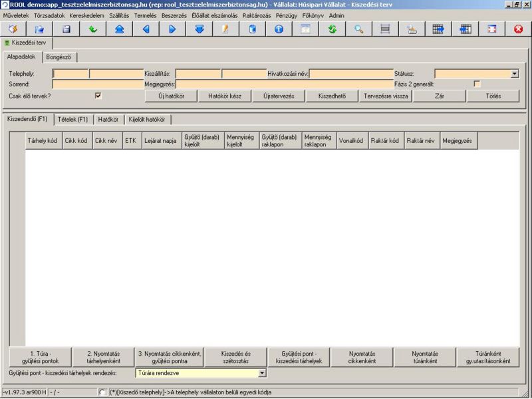Open the 'Kijelölt hatókör' tab
The width and height of the screenshot is (532, 399).
148,120
